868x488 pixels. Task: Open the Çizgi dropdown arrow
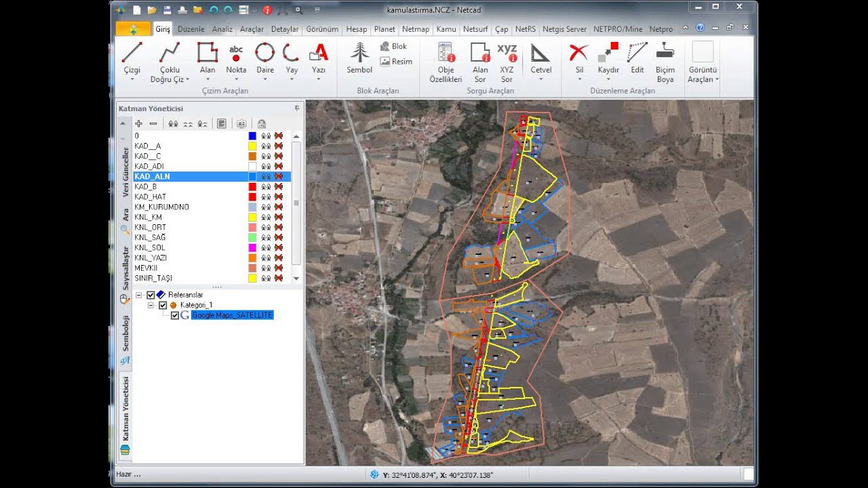tap(132, 79)
